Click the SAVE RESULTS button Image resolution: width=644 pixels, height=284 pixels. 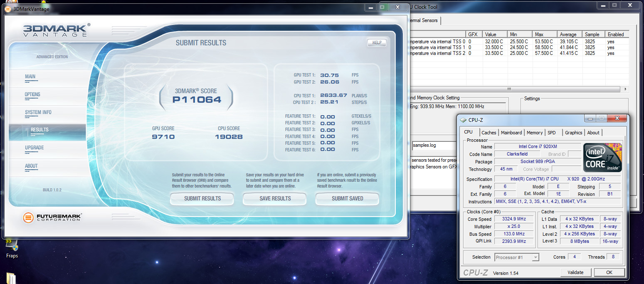275,199
